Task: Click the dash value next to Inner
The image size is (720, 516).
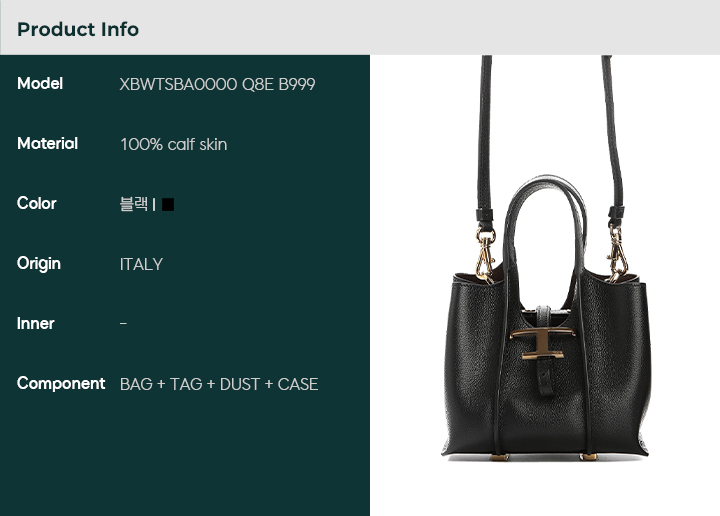Action: click(123, 324)
